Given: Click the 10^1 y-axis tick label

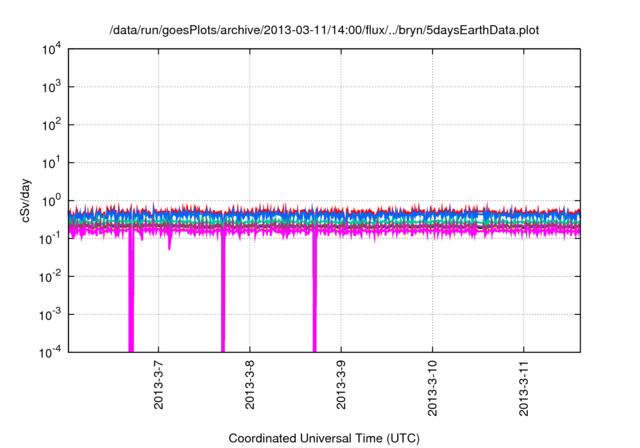Looking at the screenshot, I should click(51, 163).
